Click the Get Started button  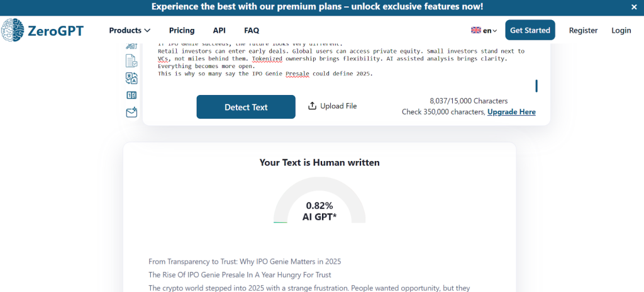[x=530, y=30]
